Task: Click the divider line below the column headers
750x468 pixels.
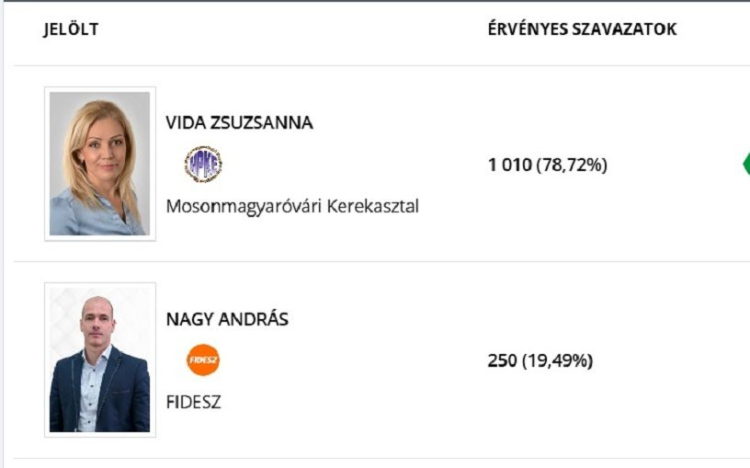Action: tap(375, 66)
